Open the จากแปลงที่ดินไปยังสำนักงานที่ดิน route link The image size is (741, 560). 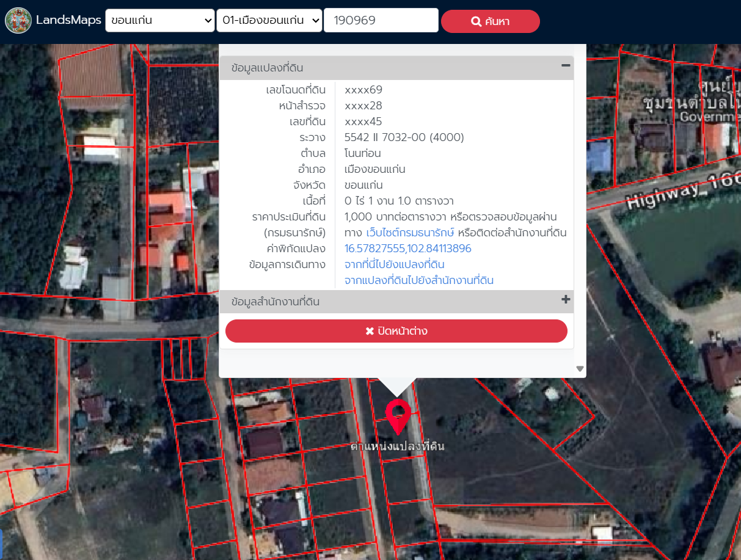coord(418,280)
